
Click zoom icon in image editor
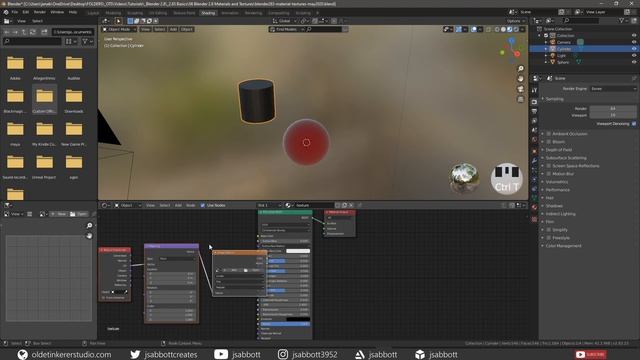click(x=89, y=225)
